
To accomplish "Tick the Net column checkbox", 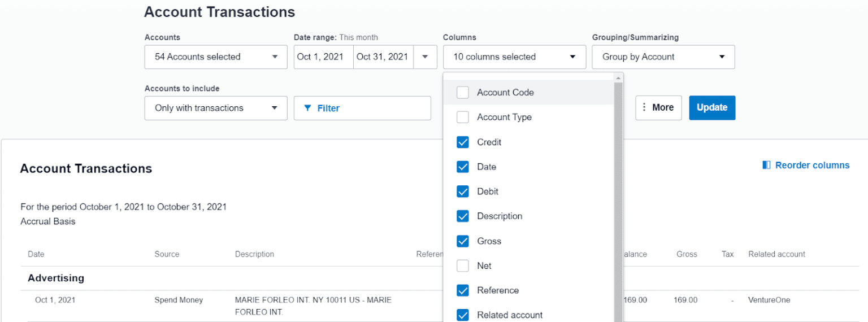I will point(463,266).
